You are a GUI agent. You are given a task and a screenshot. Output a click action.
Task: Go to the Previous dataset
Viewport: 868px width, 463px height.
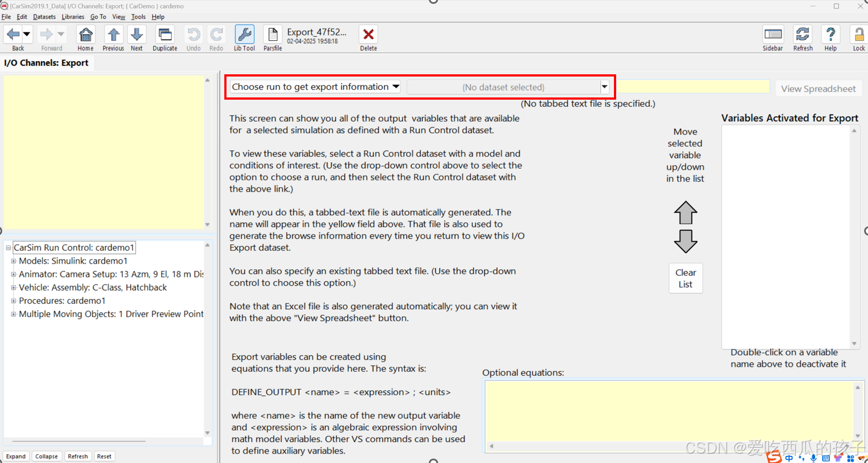pos(114,35)
